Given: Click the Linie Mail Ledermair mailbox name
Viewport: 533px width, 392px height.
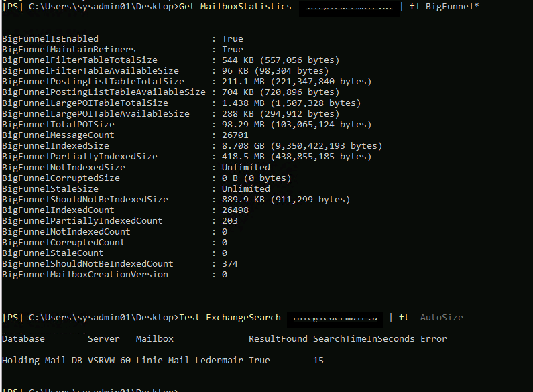Looking at the screenshot, I should tap(190, 360).
